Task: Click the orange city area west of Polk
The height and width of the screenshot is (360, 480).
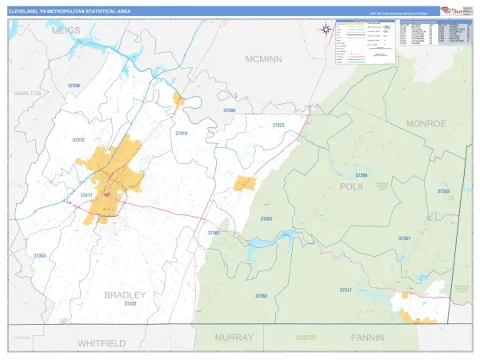Action: tap(245, 183)
